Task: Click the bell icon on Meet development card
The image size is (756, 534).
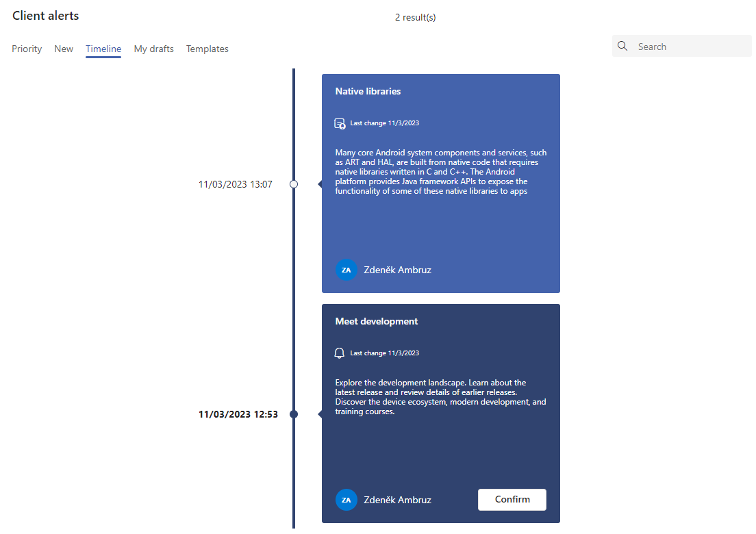Action: click(340, 353)
